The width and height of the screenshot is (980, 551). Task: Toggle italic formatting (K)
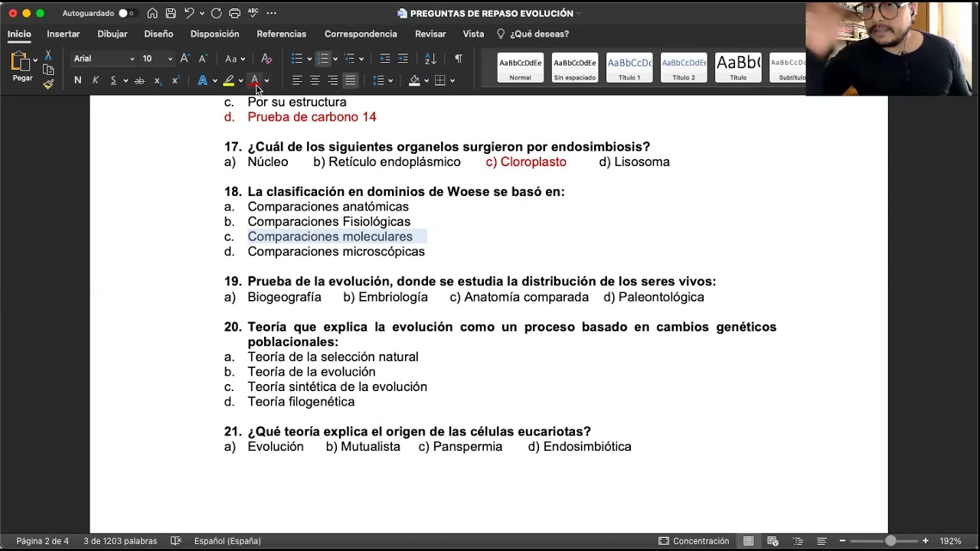click(x=96, y=80)
